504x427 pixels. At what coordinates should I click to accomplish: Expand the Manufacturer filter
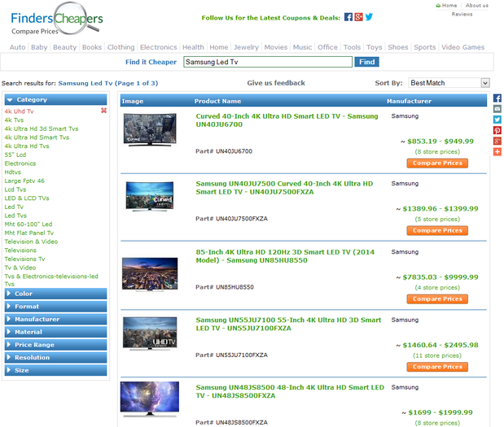[55, 319]
